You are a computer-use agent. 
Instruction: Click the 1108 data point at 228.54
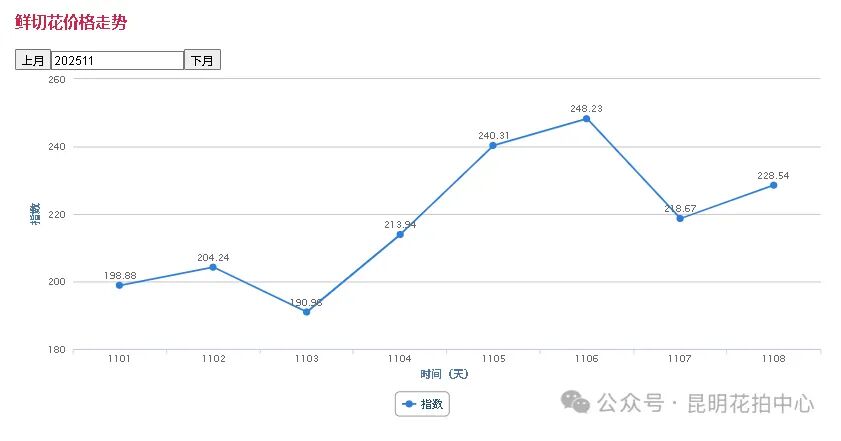773,185
